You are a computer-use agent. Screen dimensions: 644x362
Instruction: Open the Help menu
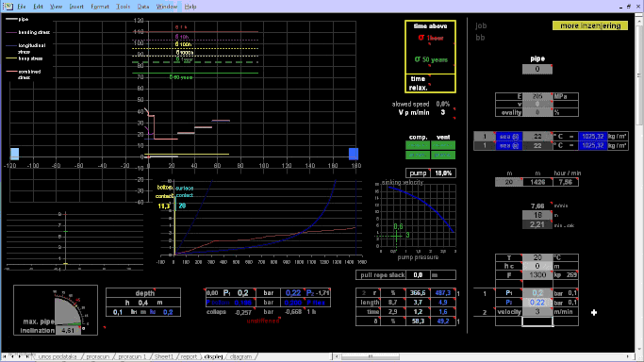(x=190, y=7)
